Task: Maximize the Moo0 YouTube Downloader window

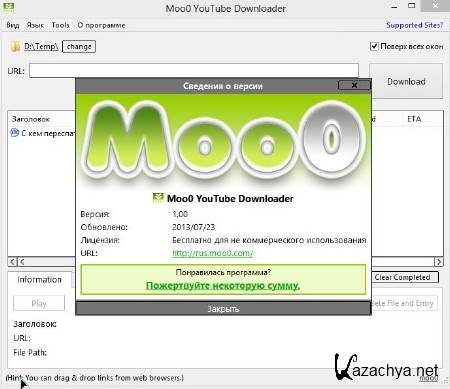Action: (x=412, y=6)
